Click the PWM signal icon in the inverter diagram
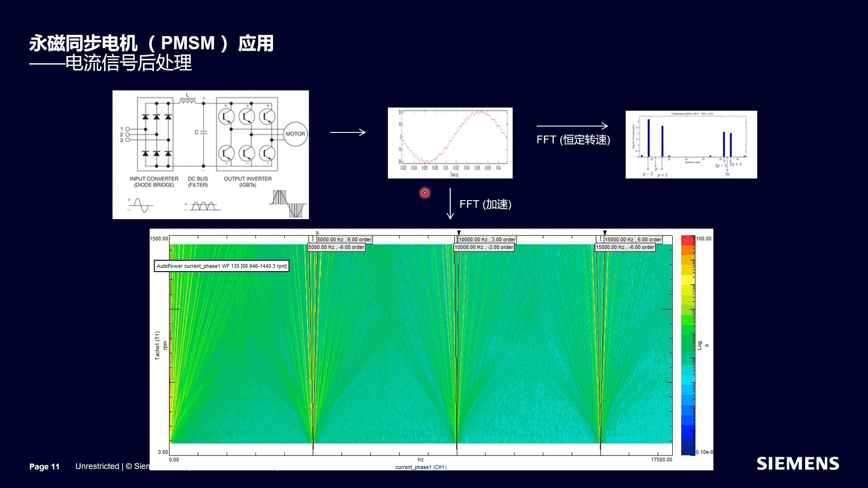This screenshot has height=488, width=868. coord(286,203)
